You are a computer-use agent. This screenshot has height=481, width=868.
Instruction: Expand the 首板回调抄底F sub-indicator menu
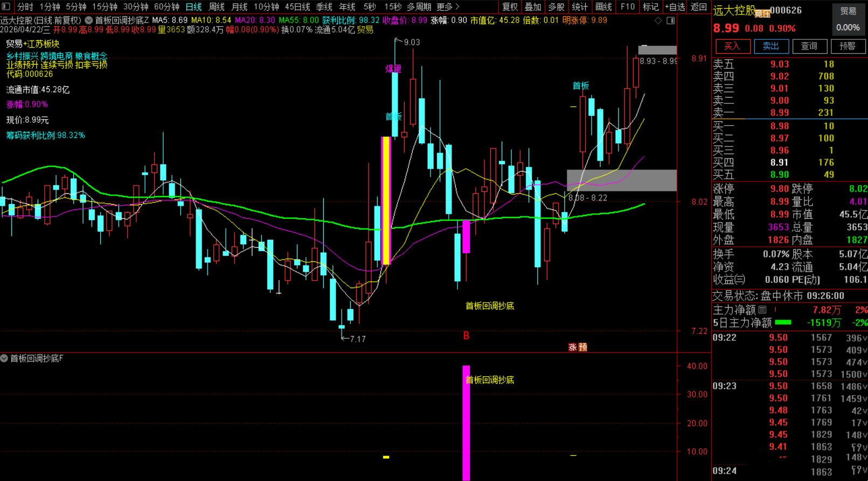4,358
